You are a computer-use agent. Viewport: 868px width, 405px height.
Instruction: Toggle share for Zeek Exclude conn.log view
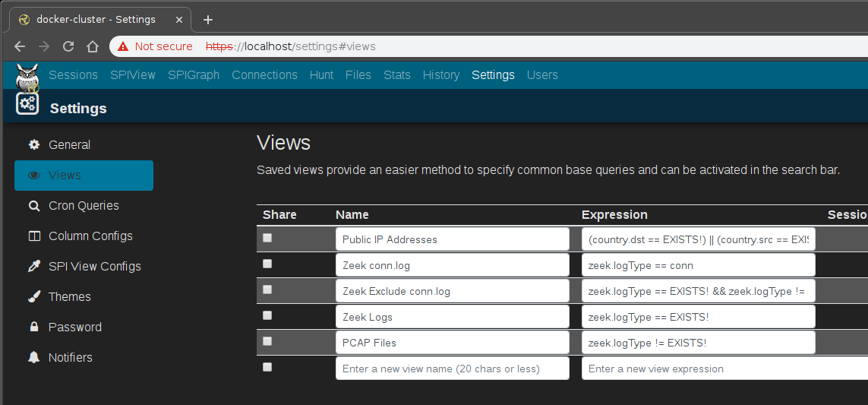click(267, 290)
